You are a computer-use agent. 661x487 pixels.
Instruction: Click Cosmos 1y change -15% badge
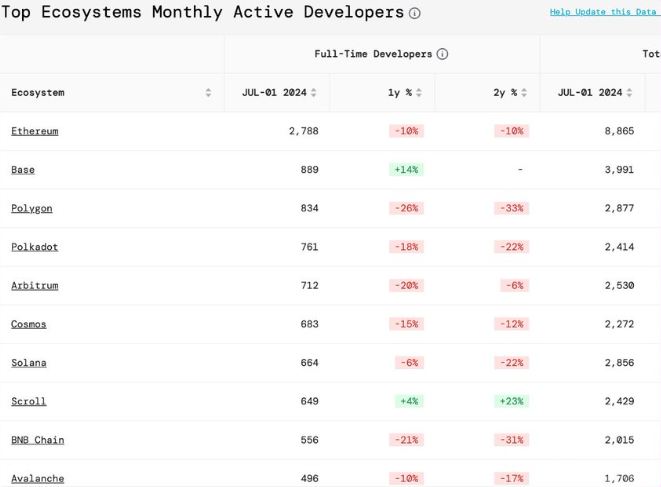406,324
